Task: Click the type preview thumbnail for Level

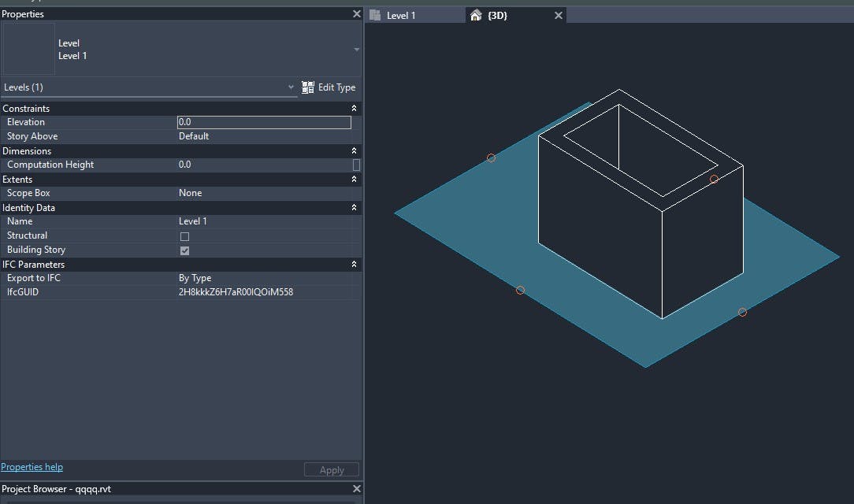Action: (x=29, y=50)
